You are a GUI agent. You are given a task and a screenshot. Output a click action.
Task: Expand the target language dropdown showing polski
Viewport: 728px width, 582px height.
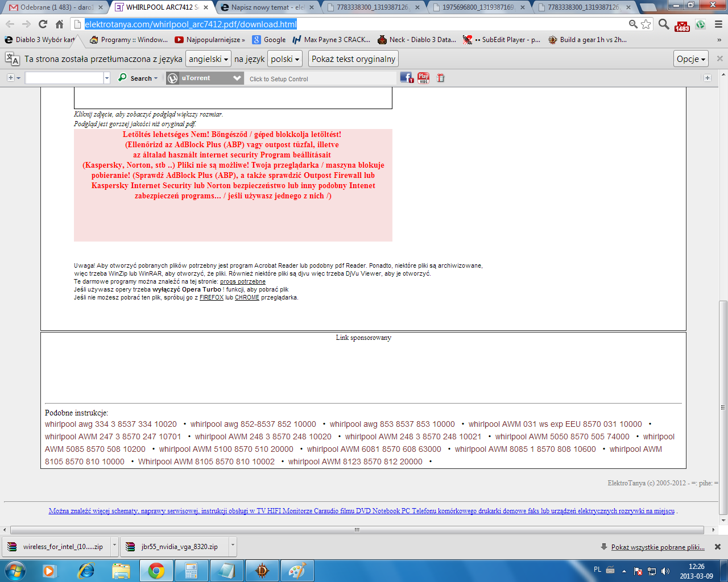pyautogui.click(x=285, y=59)
